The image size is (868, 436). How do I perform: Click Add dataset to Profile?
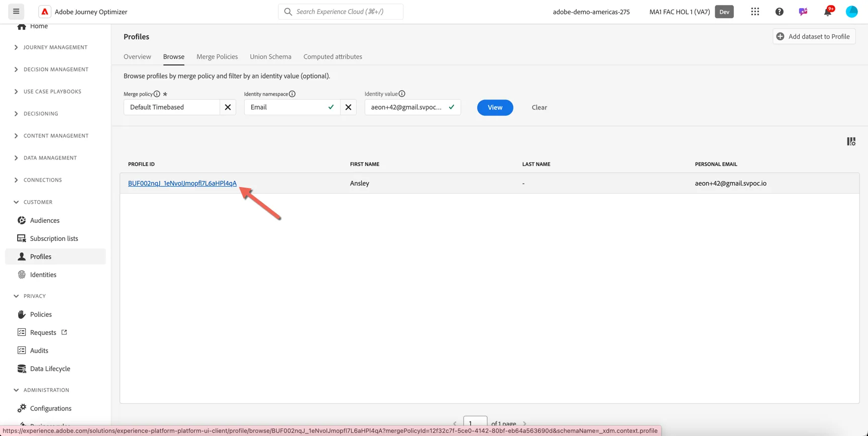click(x=814, y=36)
